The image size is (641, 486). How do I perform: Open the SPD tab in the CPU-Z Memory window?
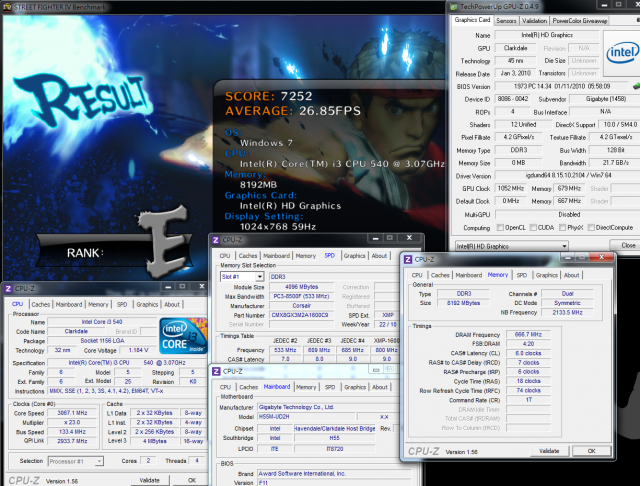(522, 275)
